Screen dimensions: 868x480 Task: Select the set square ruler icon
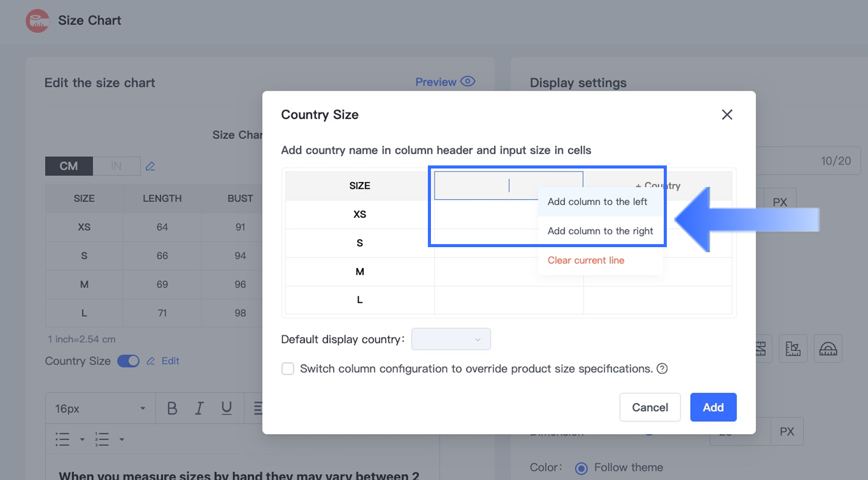pyautogui.click(x=793, y=349)
